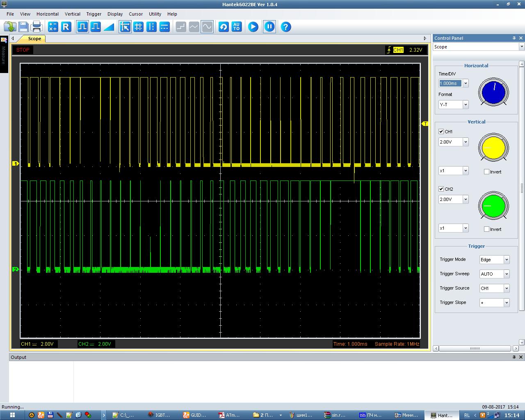Screen dimensions: 525x420
Task: Select the horizontal cursor lines icon
Action: click(x=164, y=27)
